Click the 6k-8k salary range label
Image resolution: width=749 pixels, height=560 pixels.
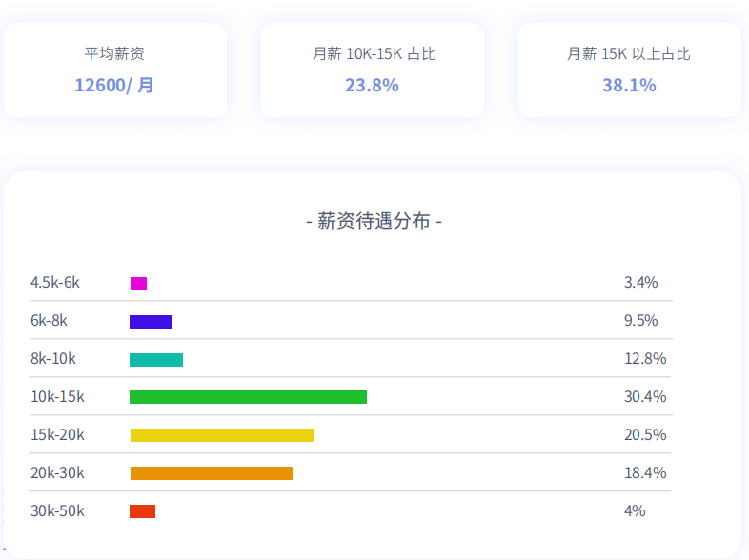tap(49, 320)
